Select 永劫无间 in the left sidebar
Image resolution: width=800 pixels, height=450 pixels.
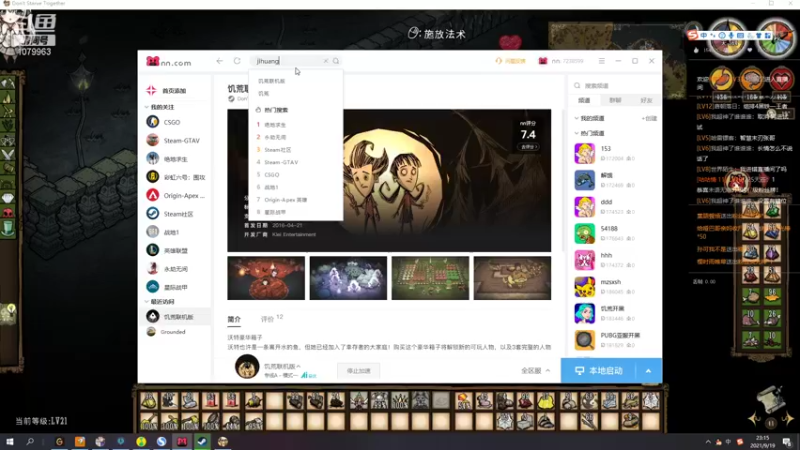click(x=176, y=269)
